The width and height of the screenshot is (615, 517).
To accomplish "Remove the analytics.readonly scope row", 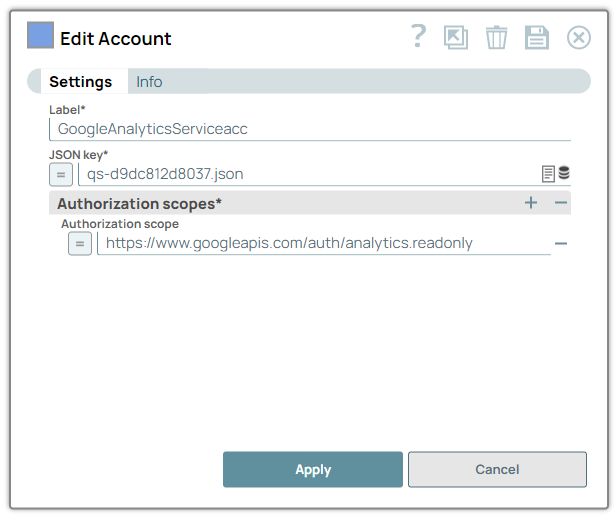I will tap(561, 243).
